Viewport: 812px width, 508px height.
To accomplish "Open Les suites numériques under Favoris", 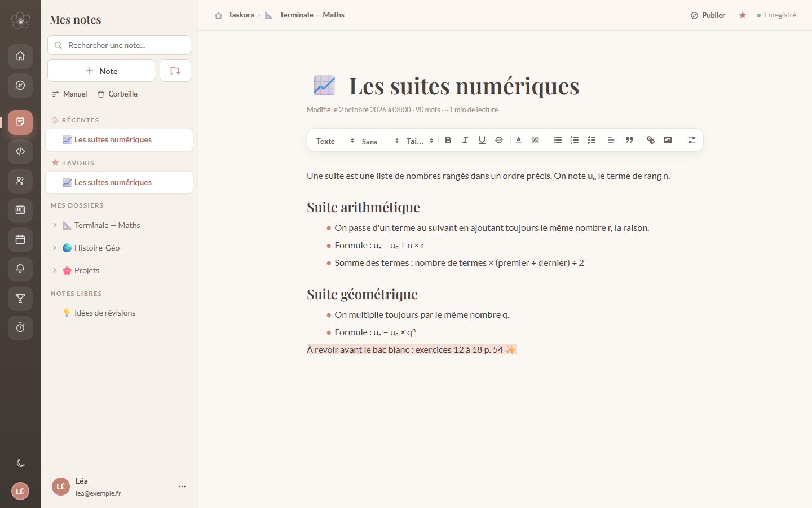I will tap(119, 182).
